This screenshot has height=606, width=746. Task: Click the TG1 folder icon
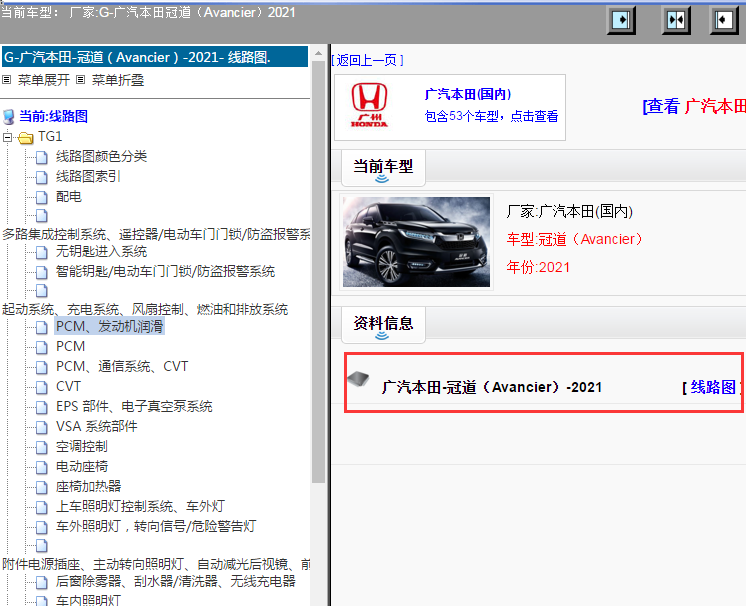pyautogui.click(x=26, y=137)
